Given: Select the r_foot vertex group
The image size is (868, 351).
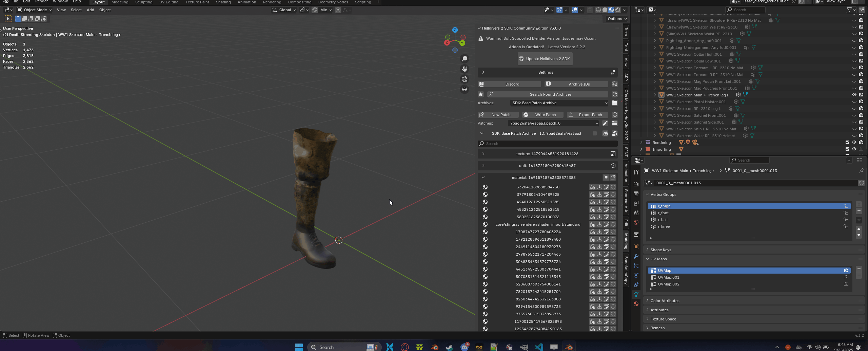Looking at the screenshot, I should 663,213.
